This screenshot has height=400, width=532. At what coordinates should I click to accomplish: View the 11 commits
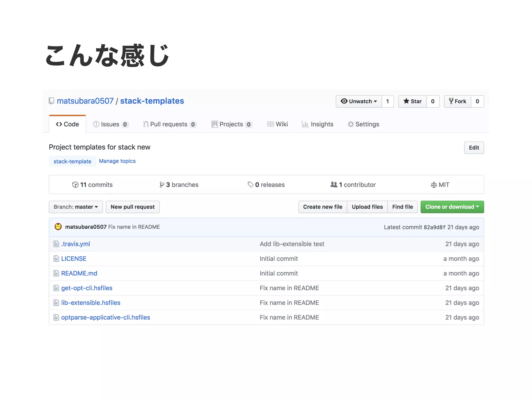coord(92,185)
